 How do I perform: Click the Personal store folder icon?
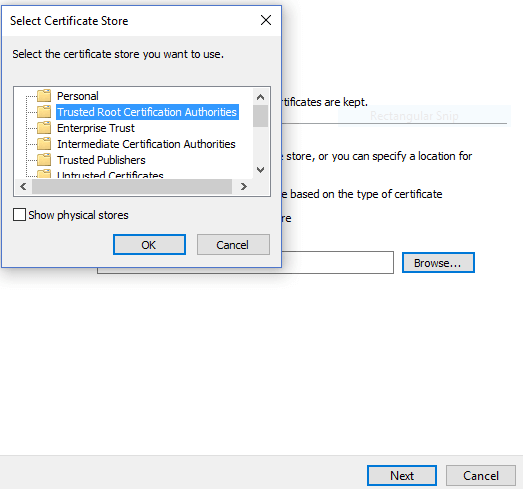[x=44, y=96]
